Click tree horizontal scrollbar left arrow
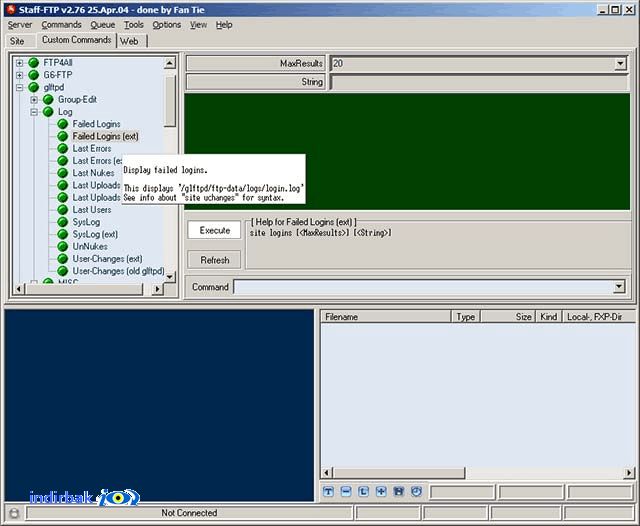 pos(18,289)
